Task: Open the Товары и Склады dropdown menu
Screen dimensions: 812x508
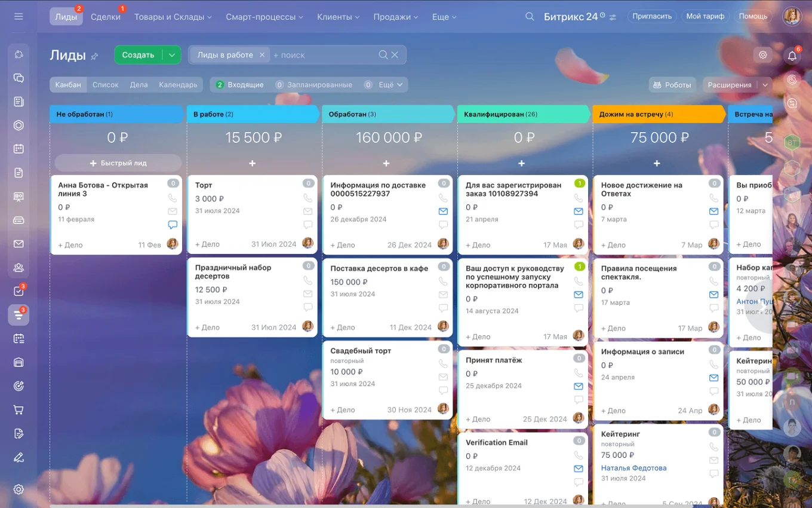Action: 173,17
